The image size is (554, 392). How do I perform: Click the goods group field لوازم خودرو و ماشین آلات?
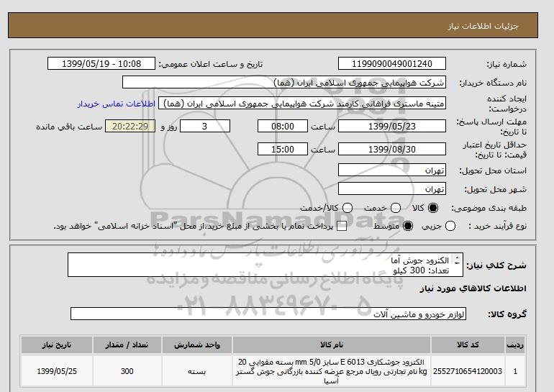(x=268, y=314)
